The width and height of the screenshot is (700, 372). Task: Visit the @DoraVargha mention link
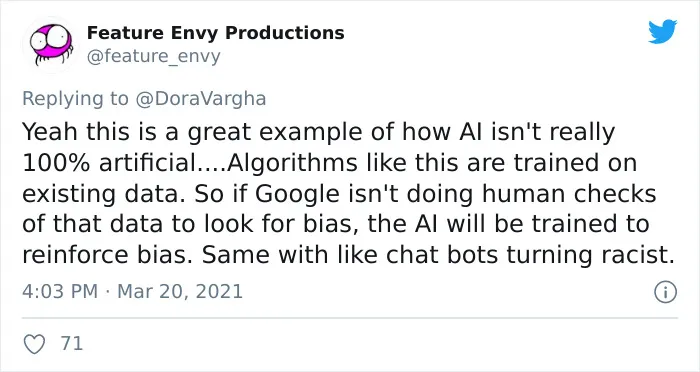(200, 98)
